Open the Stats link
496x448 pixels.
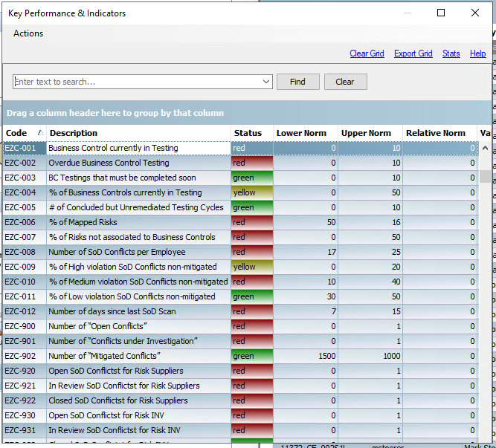(451, 53)
